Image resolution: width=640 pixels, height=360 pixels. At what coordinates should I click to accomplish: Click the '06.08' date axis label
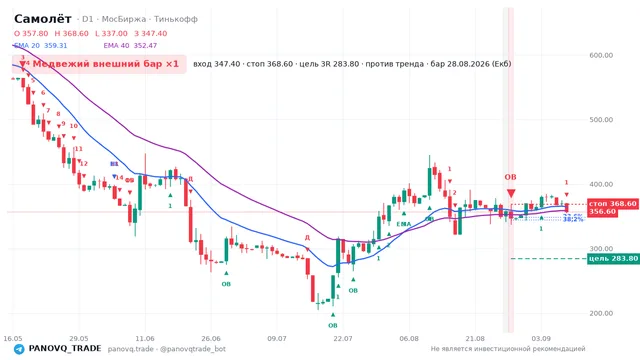click(x=409, y=338)
